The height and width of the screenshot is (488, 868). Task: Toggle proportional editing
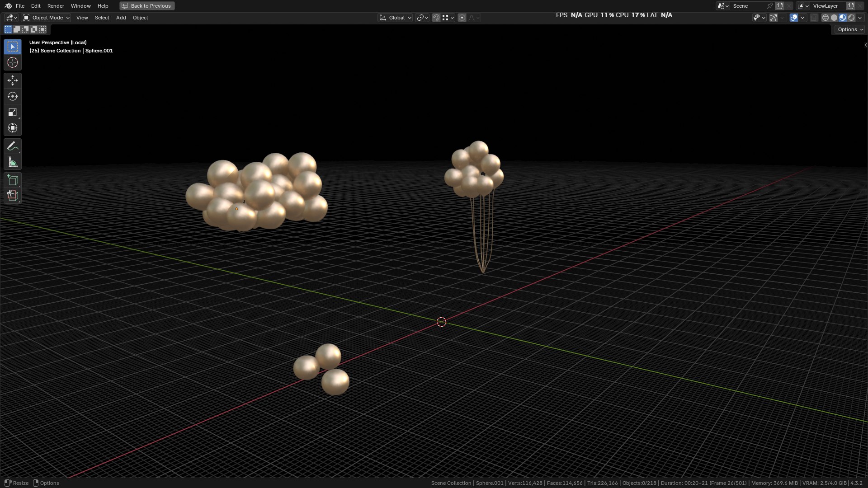(x=462, y=18)
